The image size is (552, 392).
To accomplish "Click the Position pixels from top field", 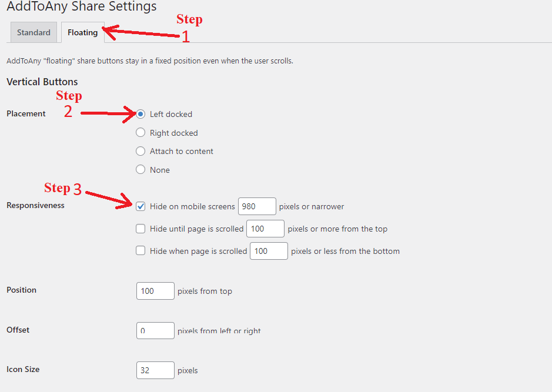I will tap(155, 291).
